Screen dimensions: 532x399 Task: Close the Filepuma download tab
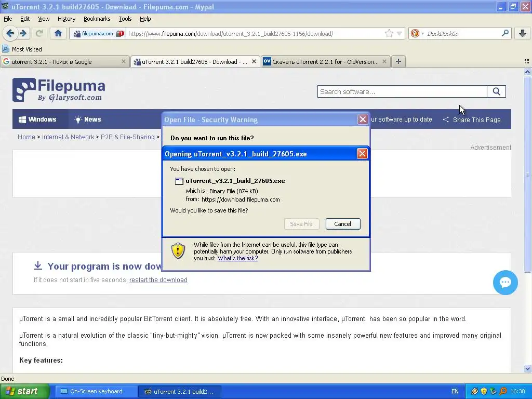click(x=254, y=61)
